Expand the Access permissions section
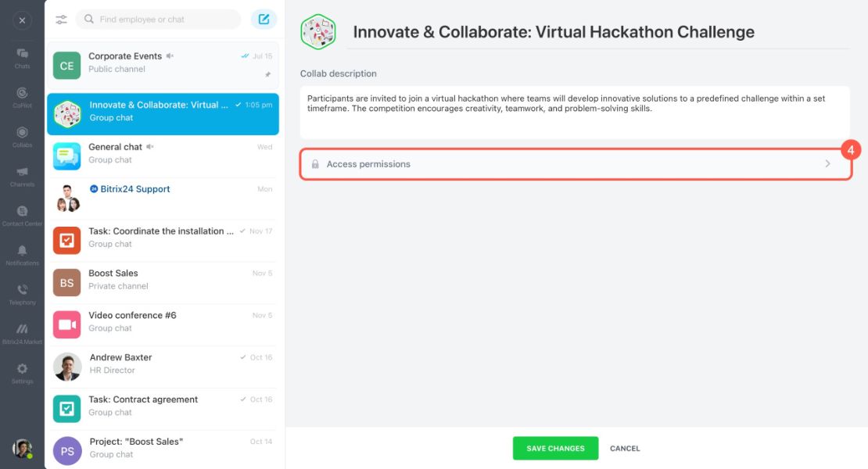 tap(576, 164)
